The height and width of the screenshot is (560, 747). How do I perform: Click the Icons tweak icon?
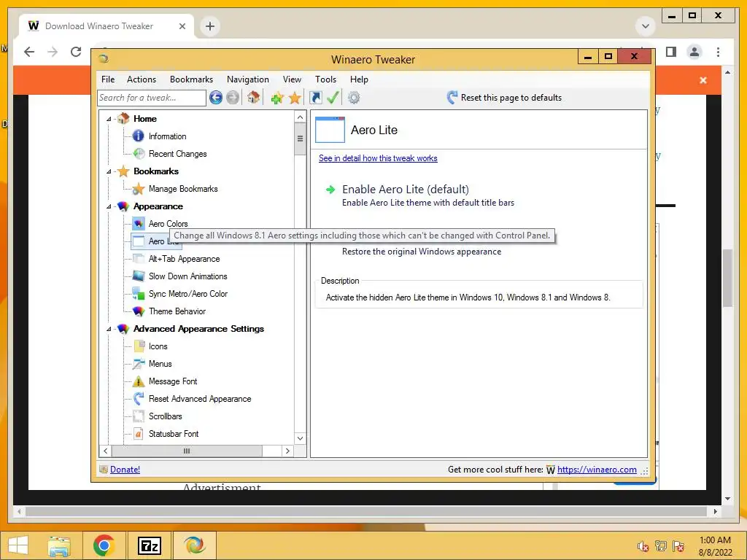(139, 346)
